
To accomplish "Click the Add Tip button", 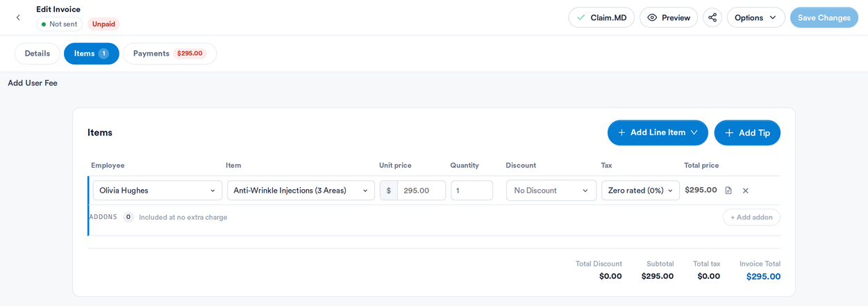I will [747, 133].
